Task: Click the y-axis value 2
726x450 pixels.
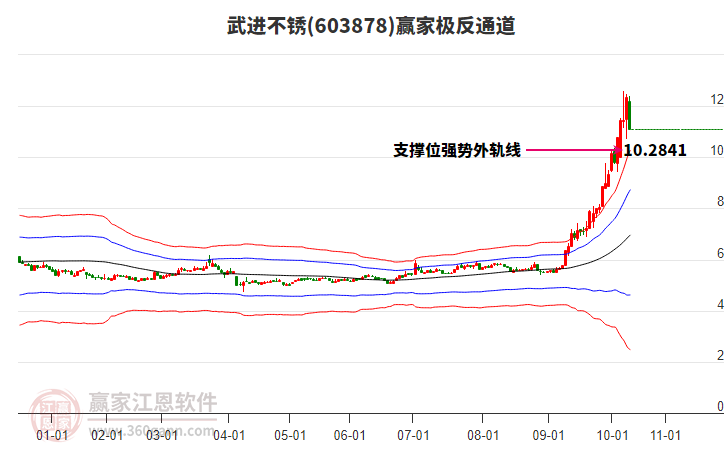Action: pyautogui.click(x=720, y=355)
